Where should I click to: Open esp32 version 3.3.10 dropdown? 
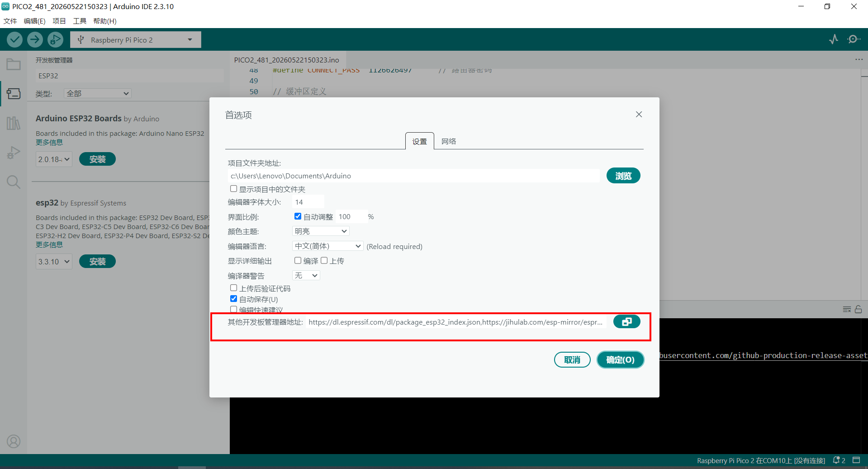tap(54, 262)
